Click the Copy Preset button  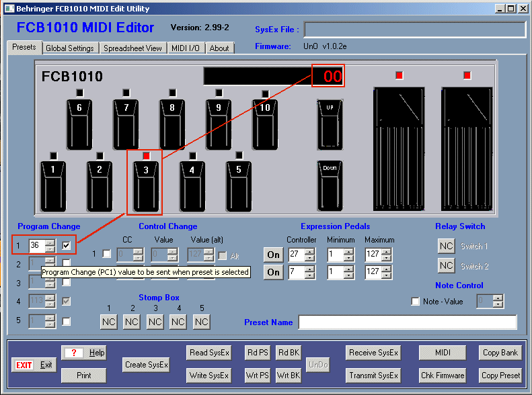click(x=501, y=376)
